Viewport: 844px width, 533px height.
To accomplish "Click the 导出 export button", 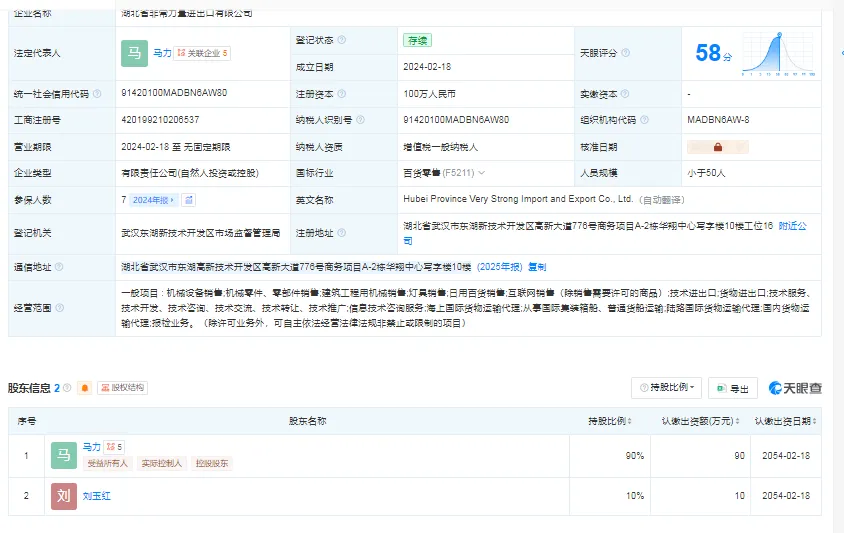I will coord(733,388).
